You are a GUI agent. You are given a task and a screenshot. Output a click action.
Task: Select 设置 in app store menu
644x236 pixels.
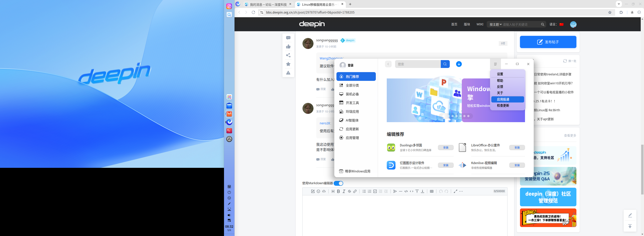coord(507,74)
